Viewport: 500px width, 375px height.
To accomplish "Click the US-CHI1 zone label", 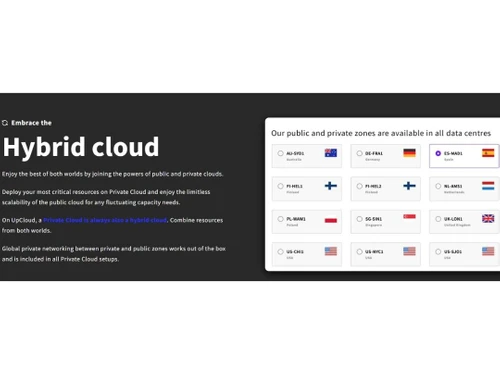I will 295,252.
